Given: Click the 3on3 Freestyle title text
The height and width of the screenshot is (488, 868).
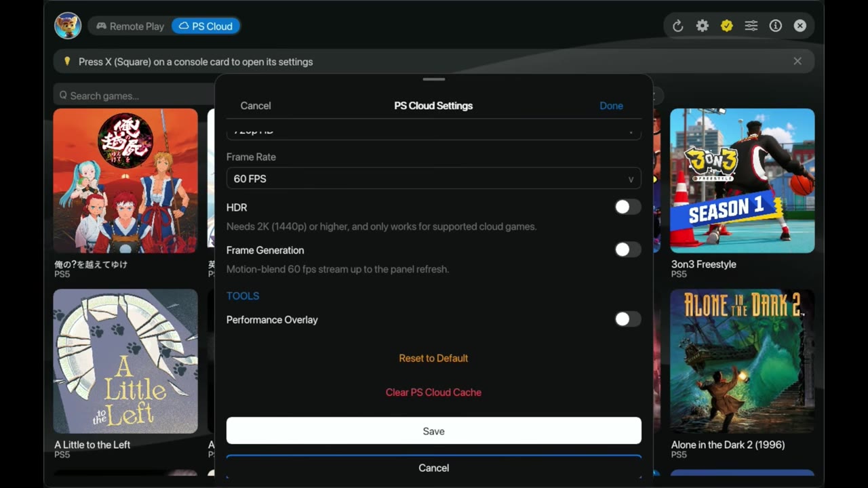Looking at the screenshot, I should [x=703, y=264].
